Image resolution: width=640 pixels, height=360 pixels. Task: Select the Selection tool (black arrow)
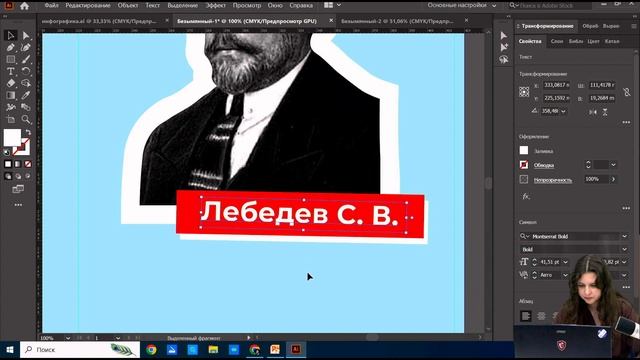[x=11, y=36]
